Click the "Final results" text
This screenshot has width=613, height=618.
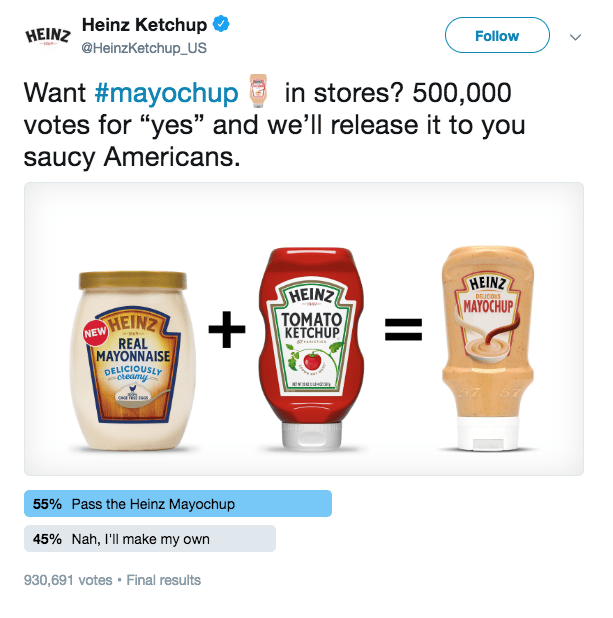[x=163, y=580]
